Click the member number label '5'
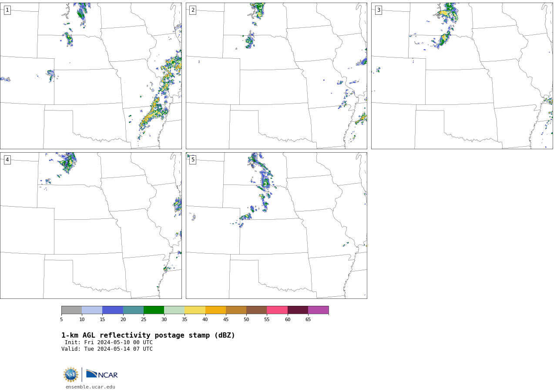The width and height of the screenshot is (557, 392). (x=193, y=160)
